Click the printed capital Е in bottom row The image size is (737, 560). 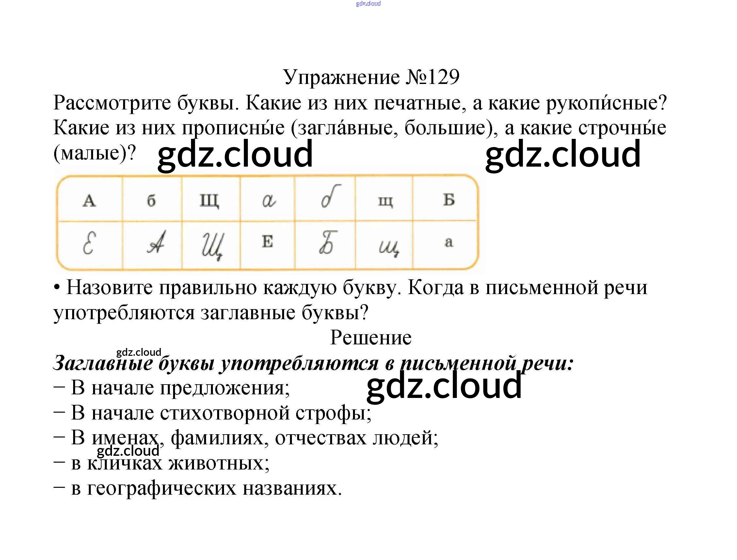click(x=267, y=241)
